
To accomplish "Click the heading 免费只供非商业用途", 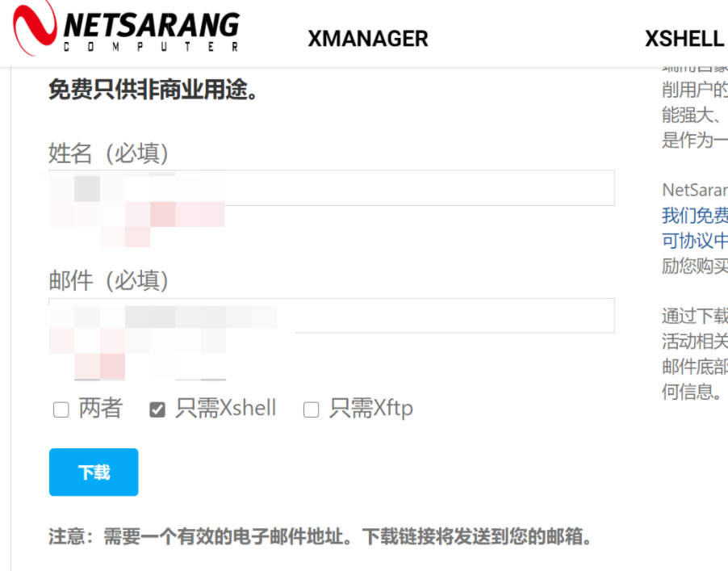I will coord(153,90).
